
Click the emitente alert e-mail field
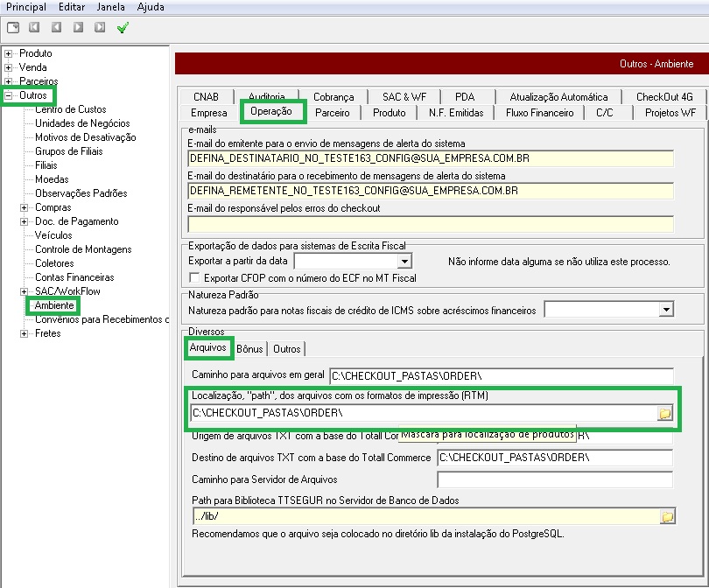pyautogui.click(x=431, y=158)
